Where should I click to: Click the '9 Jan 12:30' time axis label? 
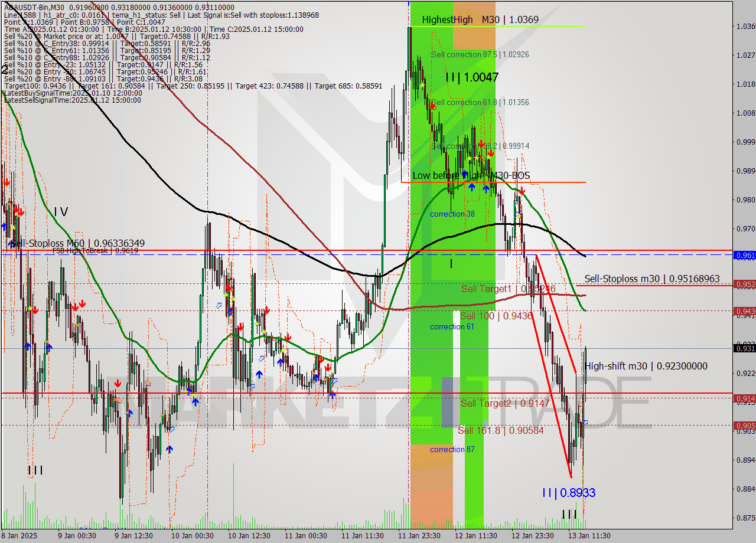134,535
